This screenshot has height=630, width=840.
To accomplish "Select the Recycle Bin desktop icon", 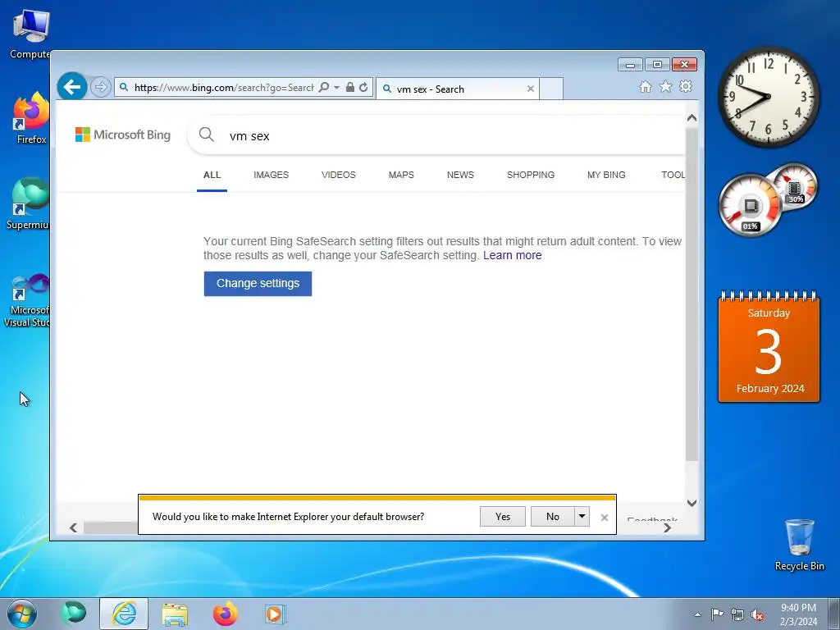I will (799, 545).
